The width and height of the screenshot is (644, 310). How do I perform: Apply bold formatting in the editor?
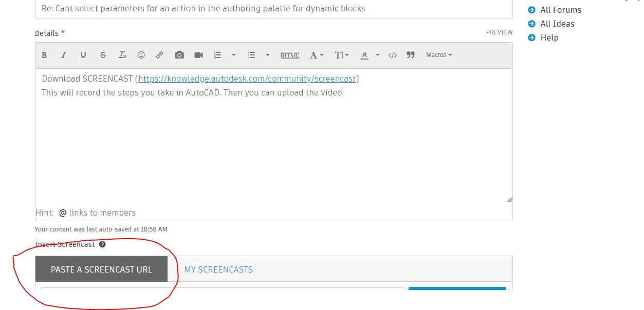[44, 55]
